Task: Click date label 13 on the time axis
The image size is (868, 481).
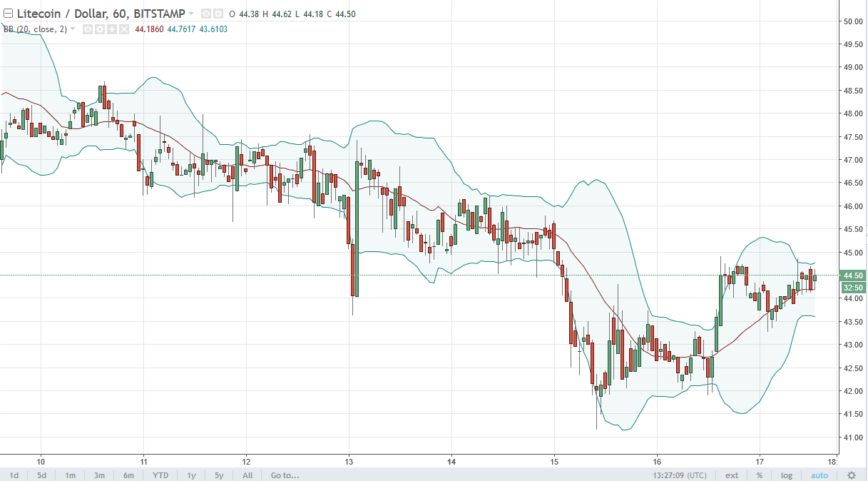Action: (349, 460)
